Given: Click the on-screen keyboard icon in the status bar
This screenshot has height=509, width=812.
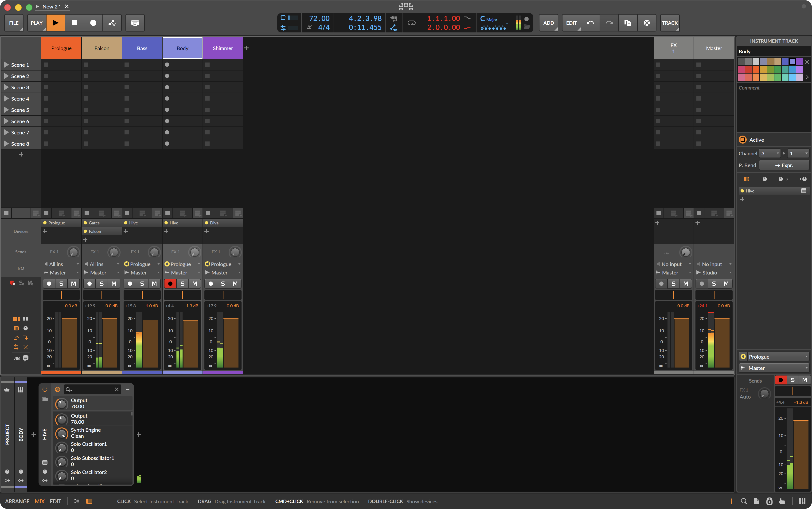Looking at the screenshot, I should click(x=802, y=501).
